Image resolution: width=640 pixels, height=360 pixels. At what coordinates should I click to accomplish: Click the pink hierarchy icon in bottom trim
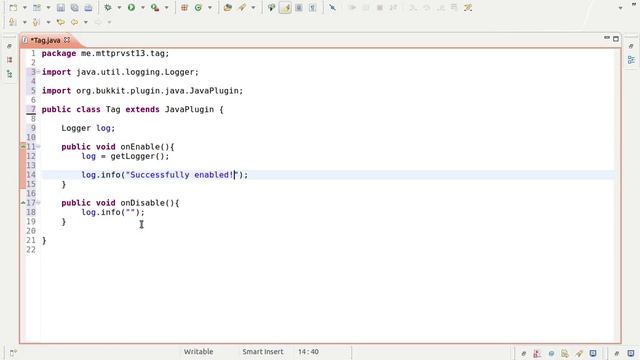point(537,353)
